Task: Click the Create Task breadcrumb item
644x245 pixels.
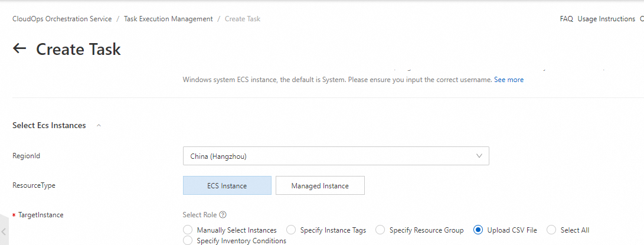Action: click(243, 19)
